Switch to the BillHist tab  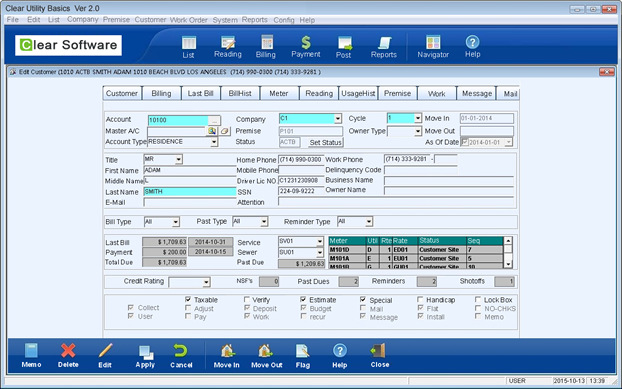[240, 93]
